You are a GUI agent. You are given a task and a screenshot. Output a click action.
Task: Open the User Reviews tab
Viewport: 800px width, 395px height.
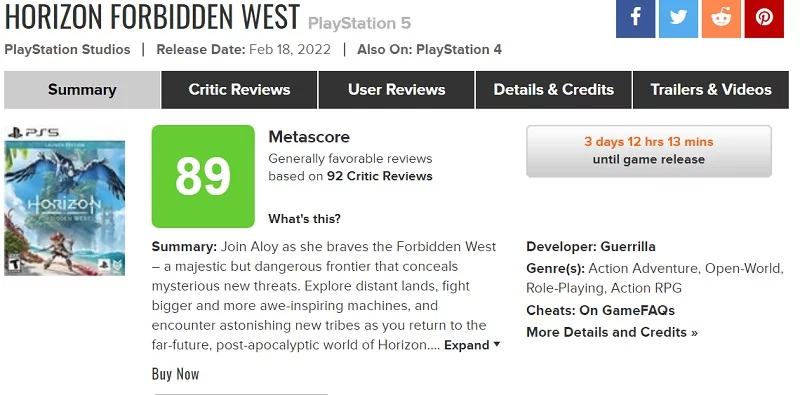point(396,90)
